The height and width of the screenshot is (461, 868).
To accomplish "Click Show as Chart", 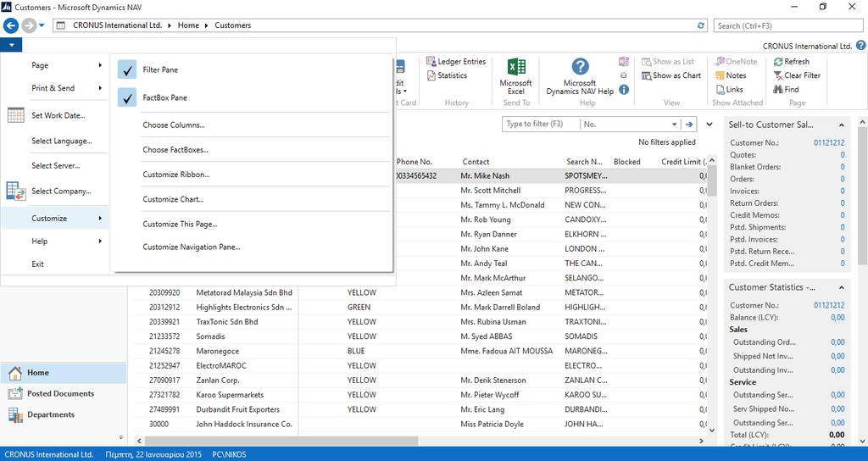I will 671,75.
